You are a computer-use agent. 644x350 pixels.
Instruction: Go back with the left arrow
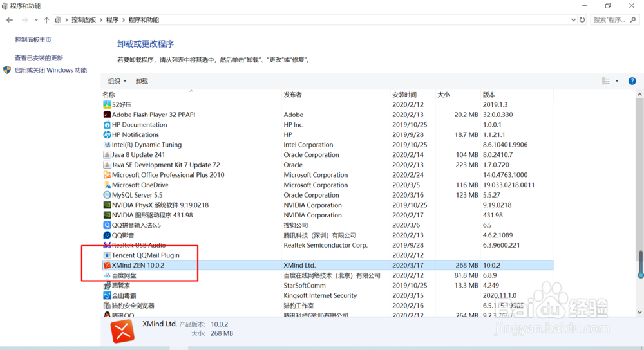pos(10,20)
